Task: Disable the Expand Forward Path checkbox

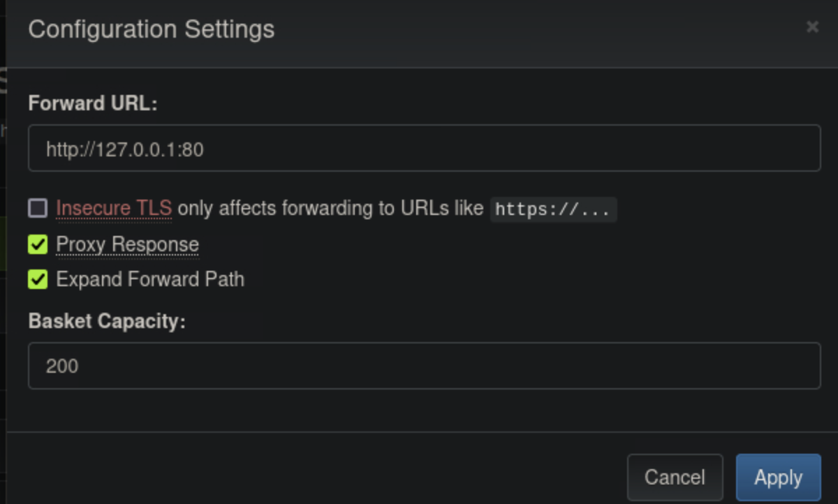Action: click(x=38, y=280)
